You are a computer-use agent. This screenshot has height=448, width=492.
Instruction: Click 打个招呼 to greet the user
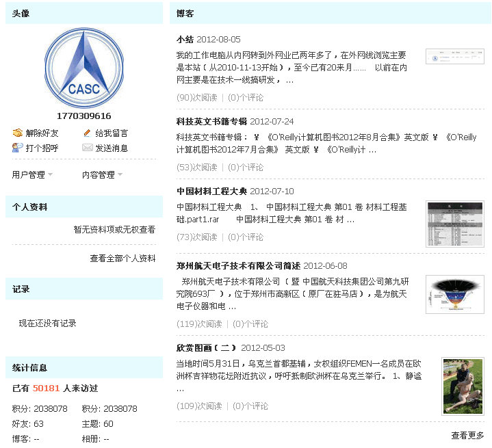click(x=42, y=148)
